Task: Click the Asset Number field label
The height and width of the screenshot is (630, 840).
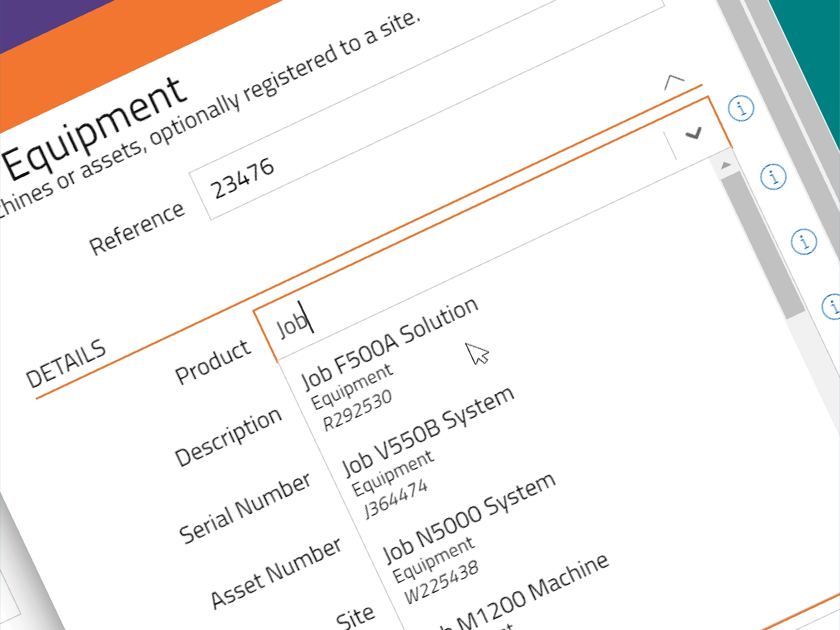Action: (276, 573)
